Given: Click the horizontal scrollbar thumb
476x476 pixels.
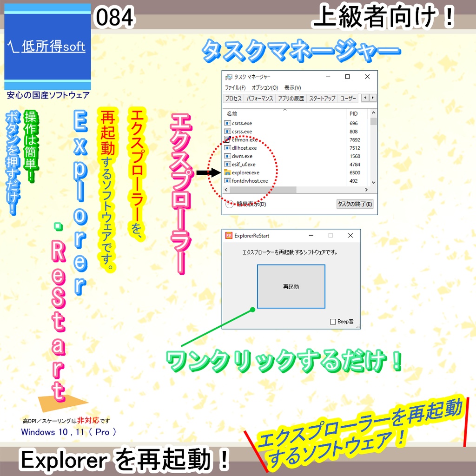Looking at the screenshot, I should [263, 190].
